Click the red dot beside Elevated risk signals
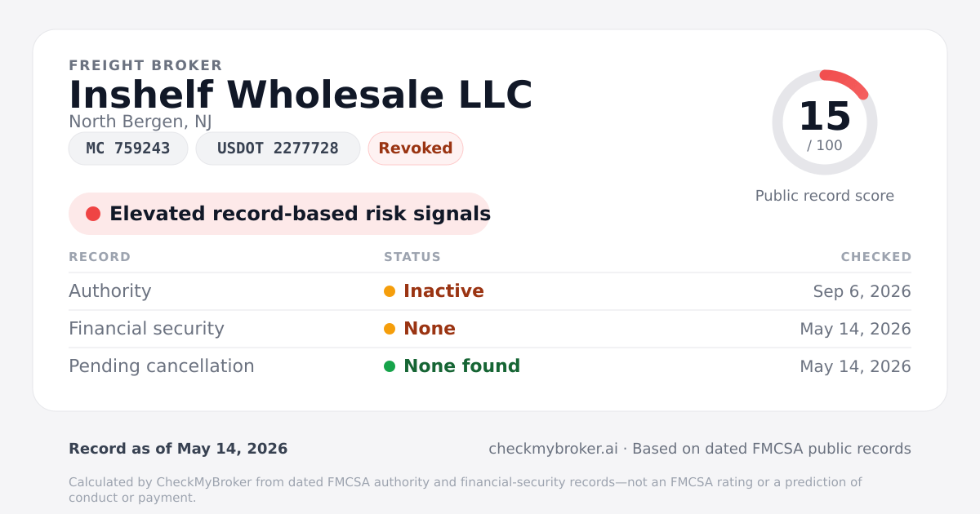 pyautogui.click(x=93, y=214)
